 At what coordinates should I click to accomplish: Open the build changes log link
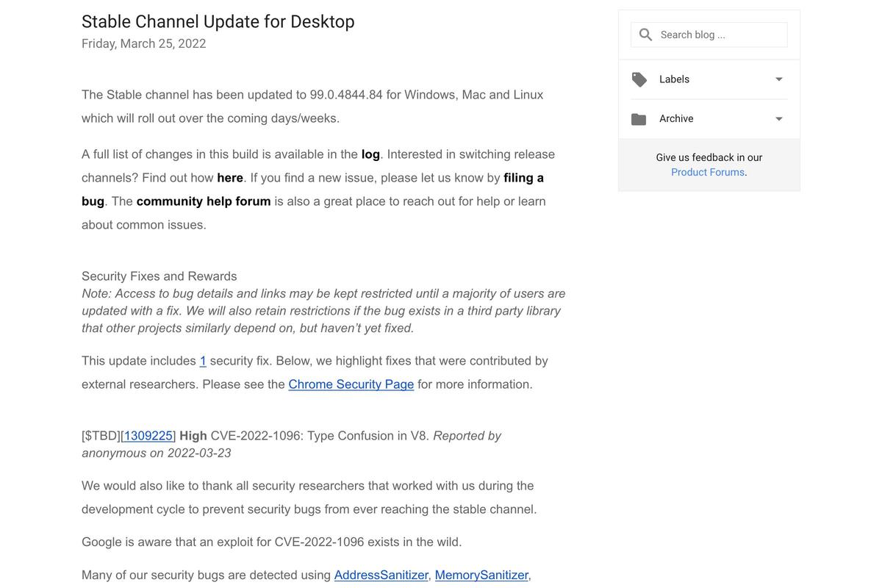click(x=370, y=154)
